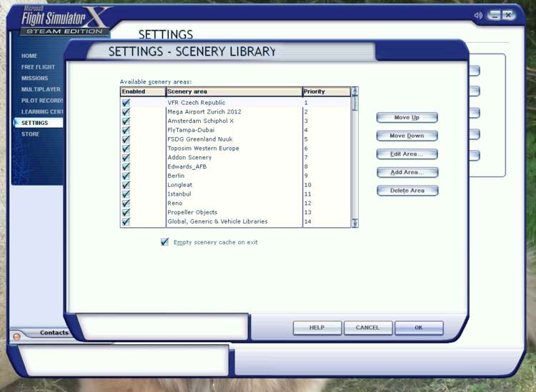Viewport: 536px width, 392px height.
Task: Uncheck the Reno scenery checkbox
Action: tap(126, 203)
